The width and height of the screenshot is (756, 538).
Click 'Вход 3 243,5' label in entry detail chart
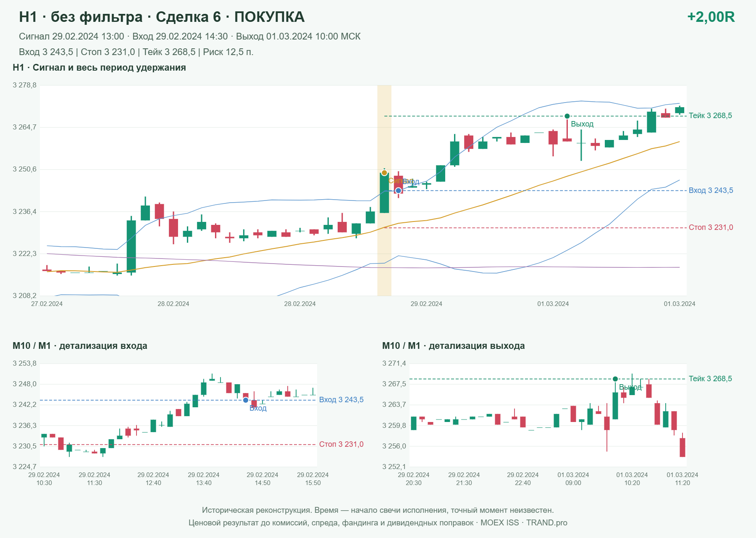[x=341, y=400]
